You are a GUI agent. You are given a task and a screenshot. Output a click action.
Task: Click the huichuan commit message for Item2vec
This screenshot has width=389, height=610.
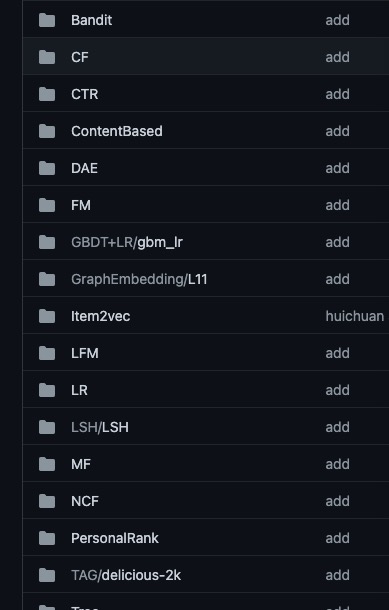point(355,316)
